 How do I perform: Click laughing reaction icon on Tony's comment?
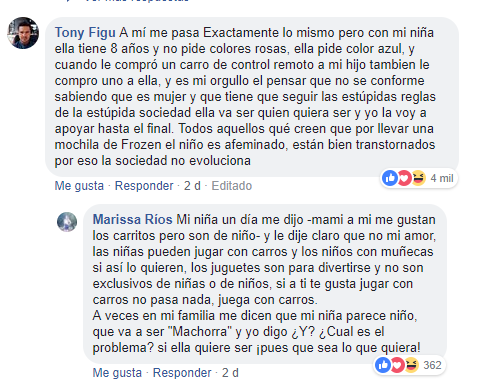click(x=418, y=178)
